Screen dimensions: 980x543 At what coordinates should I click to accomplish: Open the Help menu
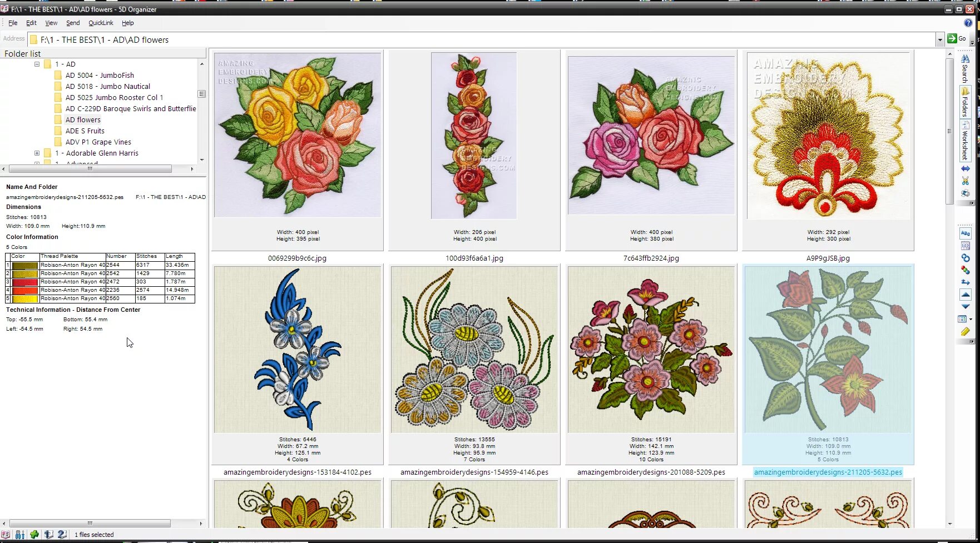coord(128,23)
